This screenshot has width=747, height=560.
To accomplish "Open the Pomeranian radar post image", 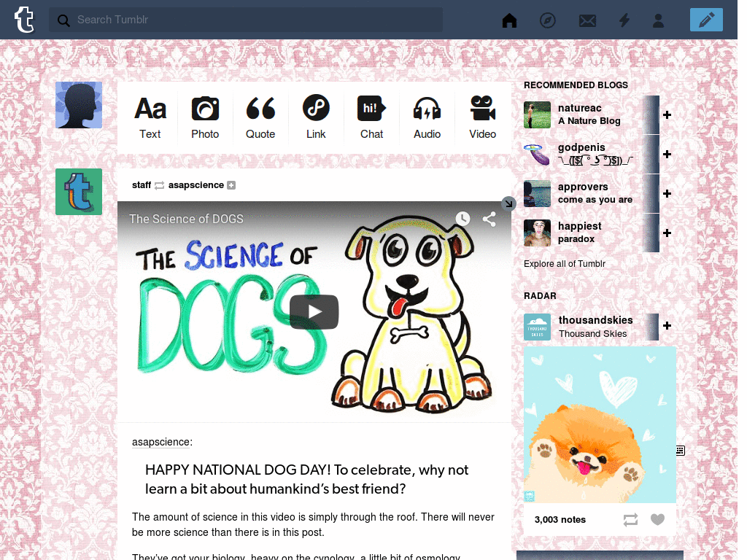I will (600, 425).
